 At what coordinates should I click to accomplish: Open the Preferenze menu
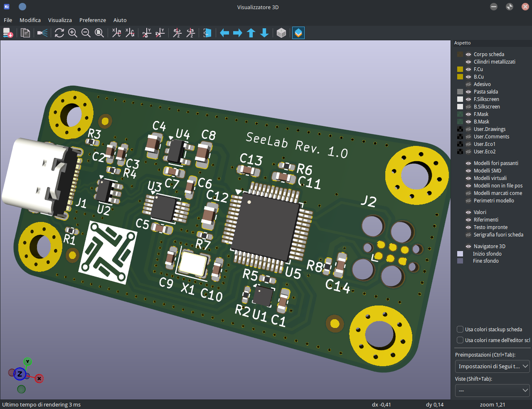coord(93,20)
